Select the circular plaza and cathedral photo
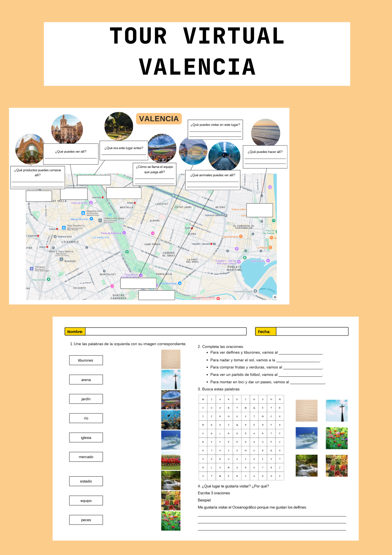392x555 pixels. point(67,129)
